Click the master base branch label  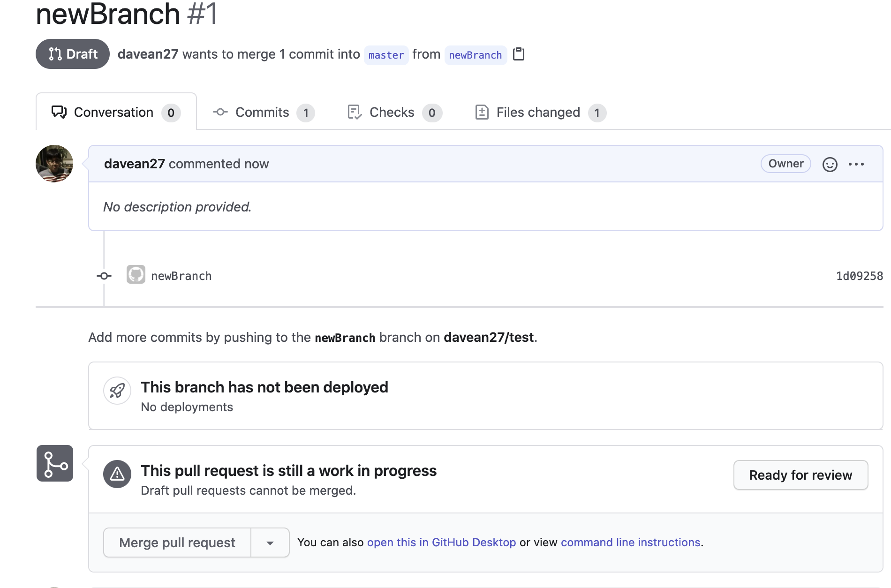(x=386, y=55)
